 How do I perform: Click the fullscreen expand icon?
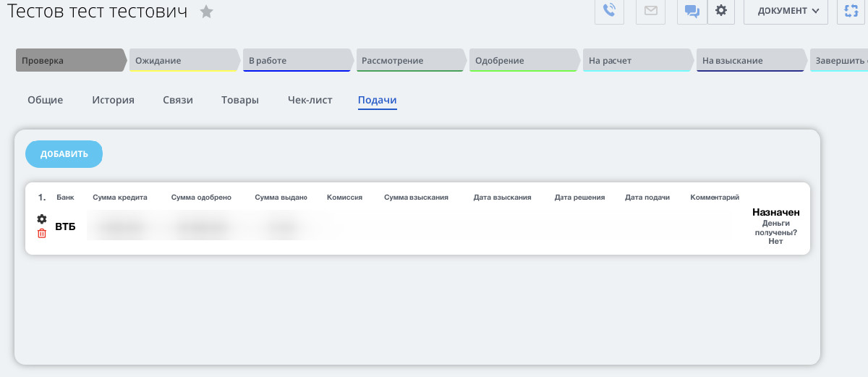(851, 11)
